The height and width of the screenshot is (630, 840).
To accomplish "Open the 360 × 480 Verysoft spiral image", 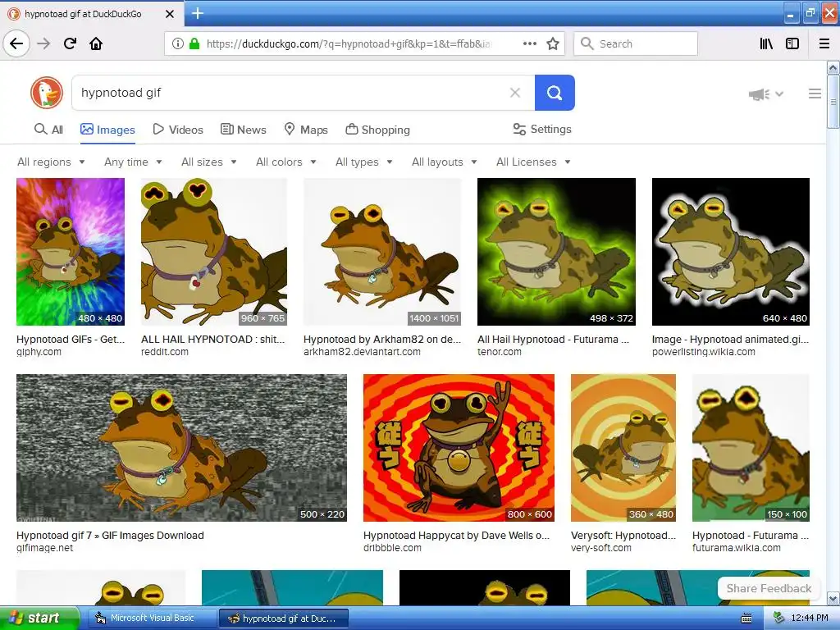I will [623, 448].
